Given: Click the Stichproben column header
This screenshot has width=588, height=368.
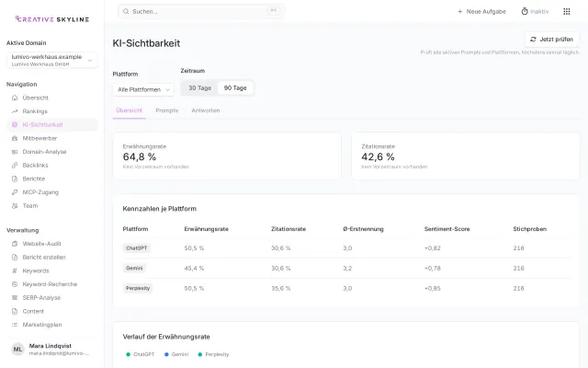Looking at the screenshot, I should click(x=529, y=229).
